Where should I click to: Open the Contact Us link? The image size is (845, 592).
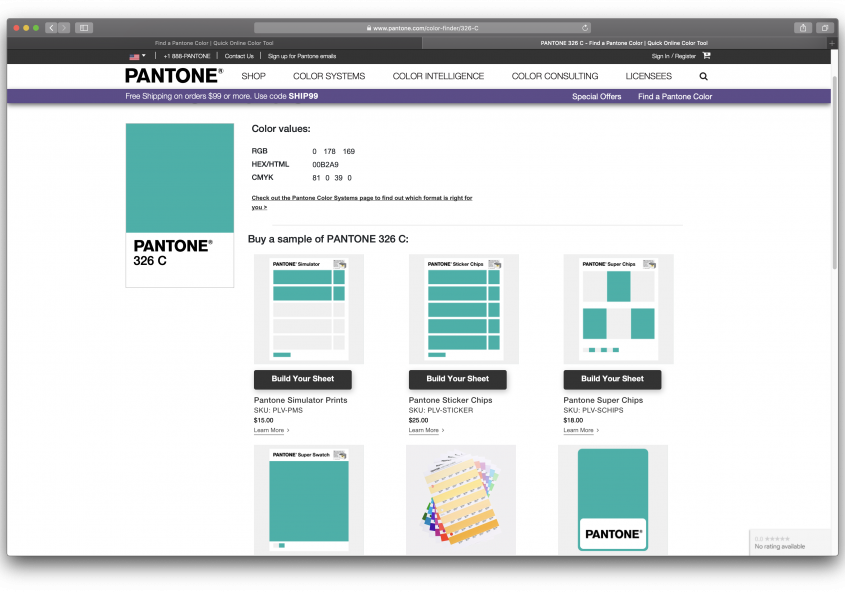[x=239, y=56]
